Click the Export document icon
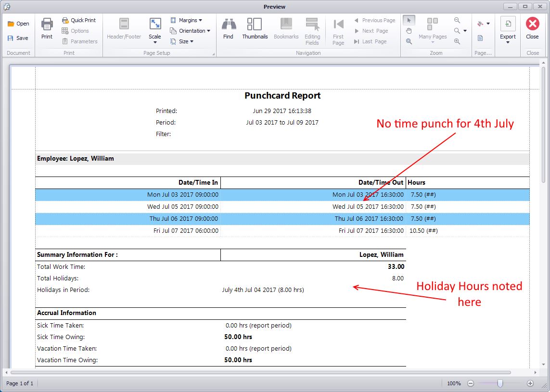 pos(508,24)
